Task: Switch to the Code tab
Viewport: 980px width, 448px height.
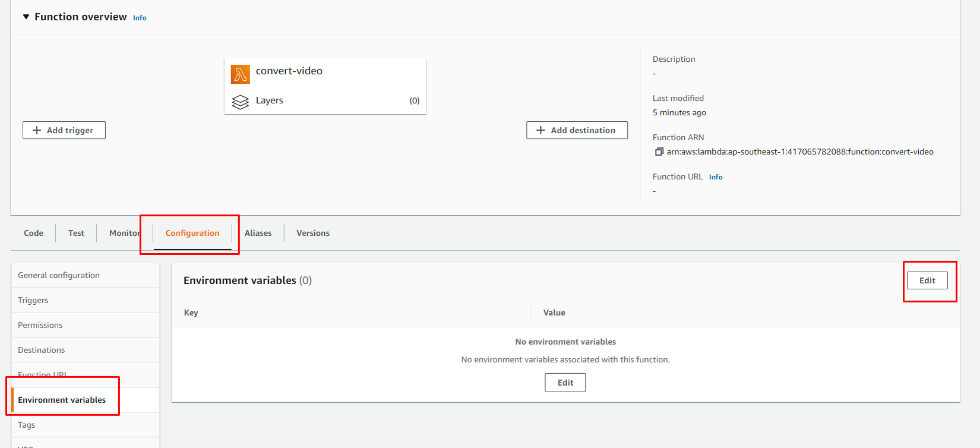Action: [x=33, y=233]
